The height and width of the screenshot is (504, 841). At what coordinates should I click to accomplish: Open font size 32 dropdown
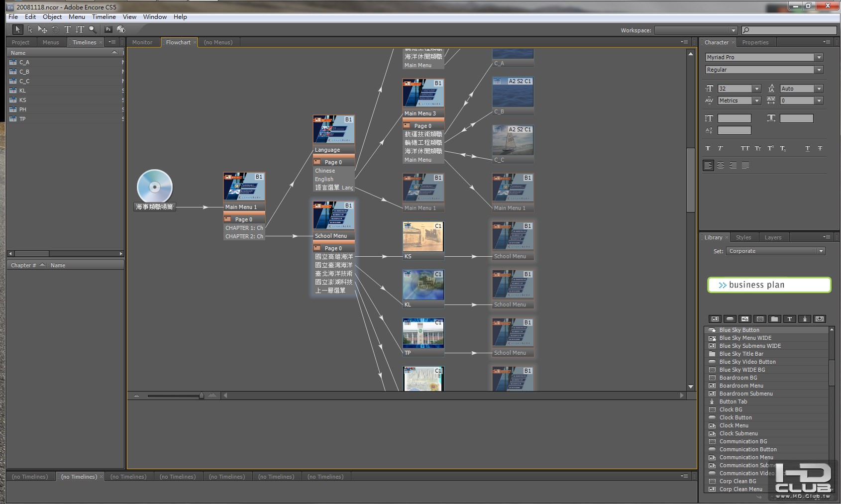tap(757, 89)
